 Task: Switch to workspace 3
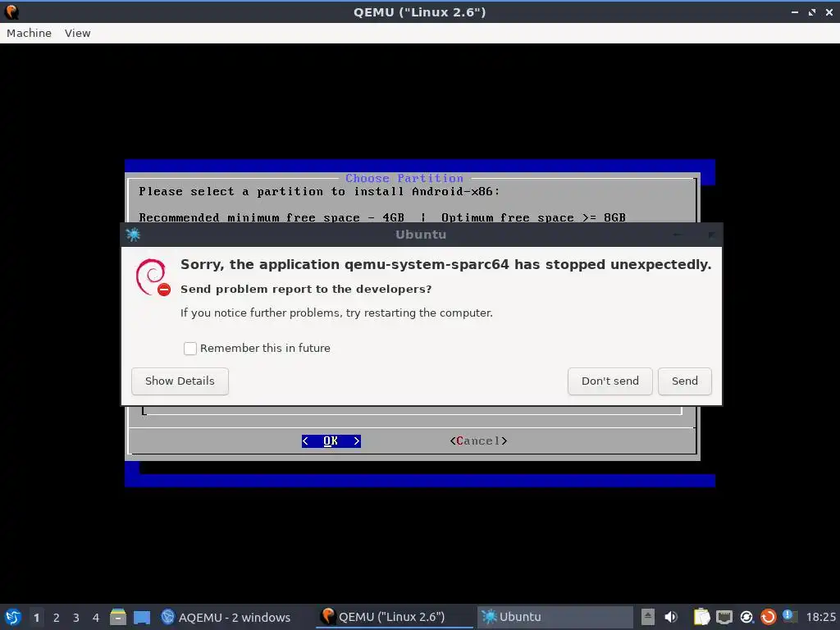point(76,618)
